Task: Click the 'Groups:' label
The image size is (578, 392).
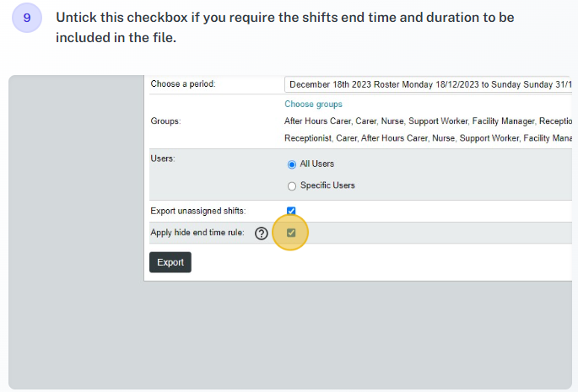Action: pyautogui.click(x=165, y=121)
